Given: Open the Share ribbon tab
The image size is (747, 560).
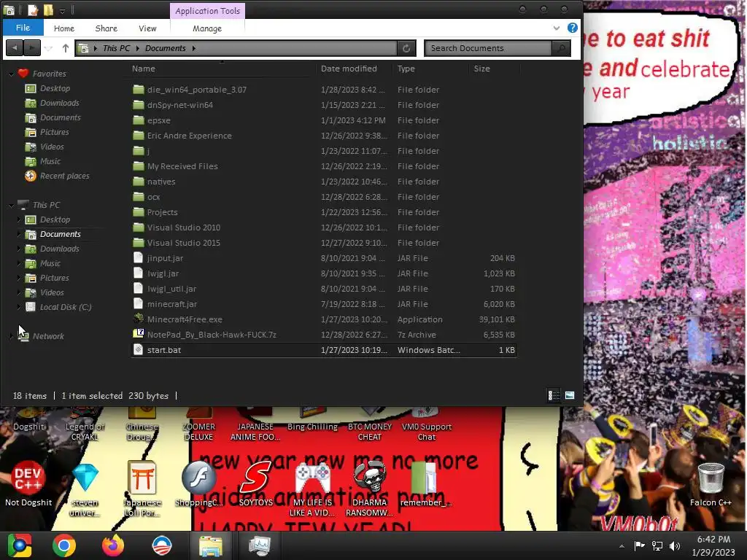Looking at the screenshot, I should (x=107, y=28).
